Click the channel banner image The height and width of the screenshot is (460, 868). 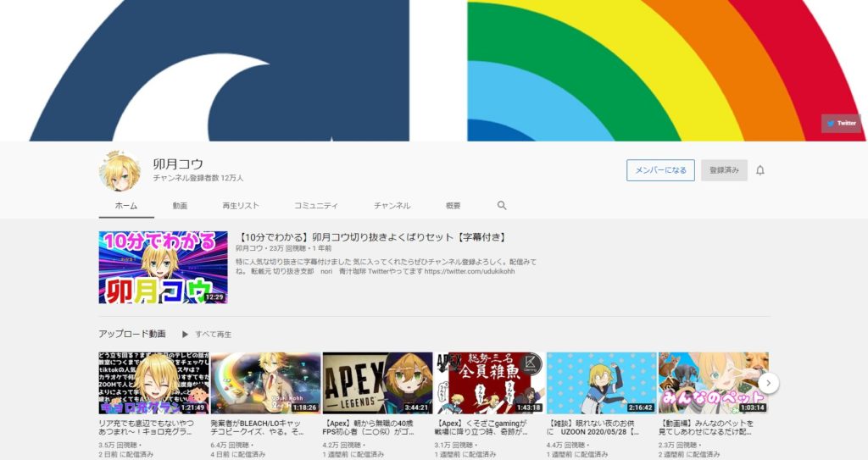tap(434, 70)
